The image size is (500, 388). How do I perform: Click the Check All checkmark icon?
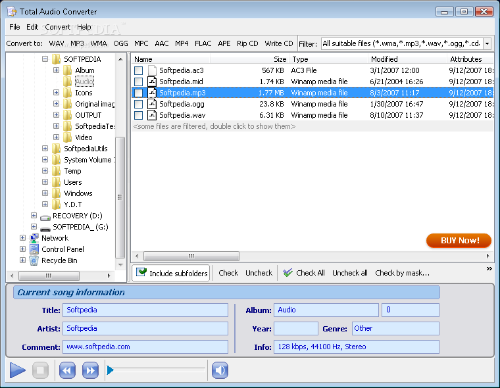[x=288, y=273]
